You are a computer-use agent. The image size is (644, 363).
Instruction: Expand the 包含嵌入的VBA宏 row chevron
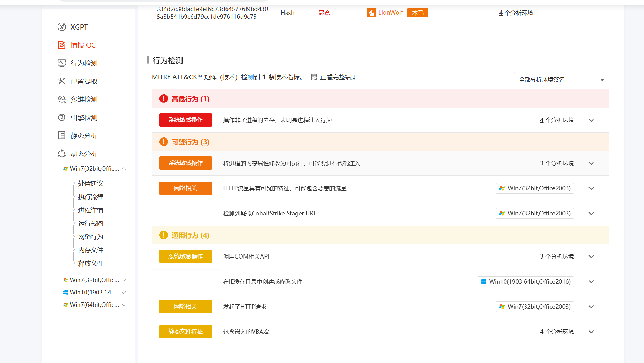point(591,332)
